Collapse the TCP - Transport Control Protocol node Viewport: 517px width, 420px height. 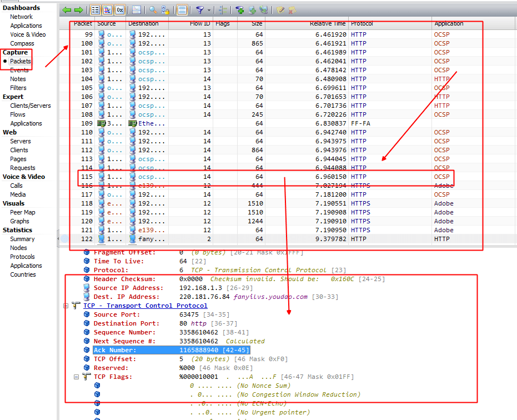[66, 306]
